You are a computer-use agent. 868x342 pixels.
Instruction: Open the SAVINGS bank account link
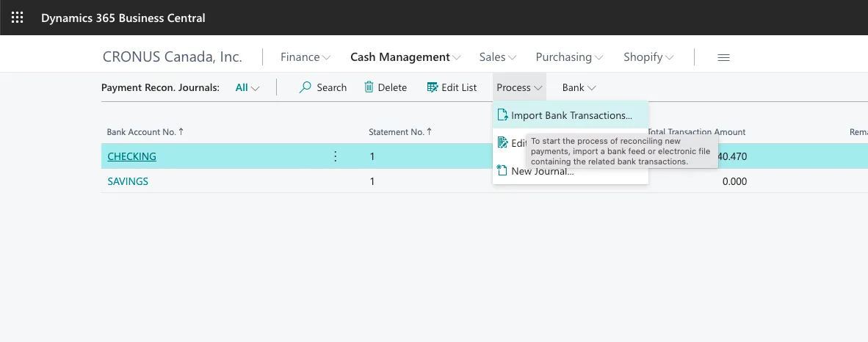tap(128, 181)
